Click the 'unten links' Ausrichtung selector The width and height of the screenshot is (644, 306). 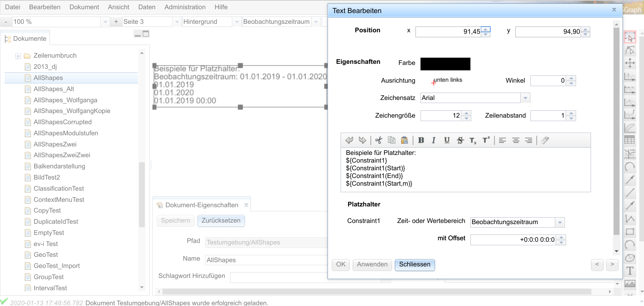pyautogui.click(x=447, y=80)
